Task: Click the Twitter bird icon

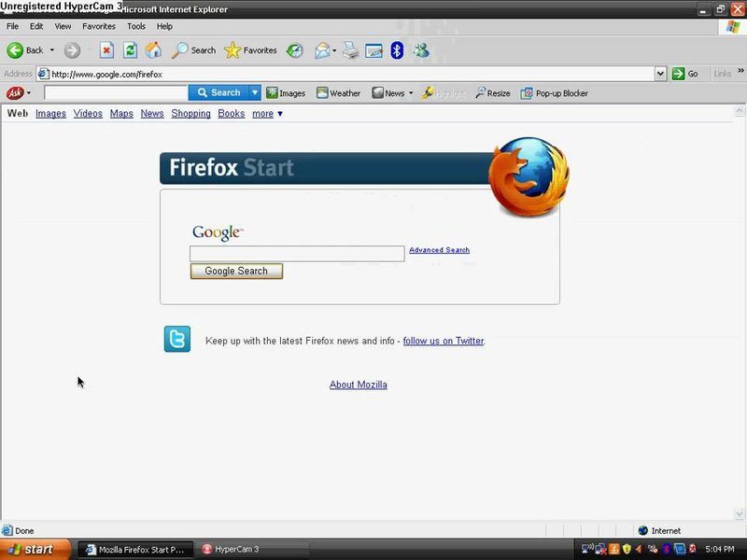Action: [x=177, y=339]
